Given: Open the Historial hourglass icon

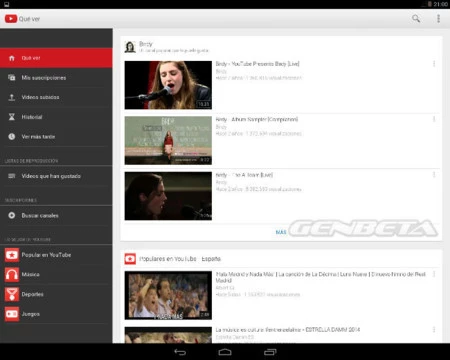Looking at the screenshot, I should pyautogui.click(x=12, y=117).
